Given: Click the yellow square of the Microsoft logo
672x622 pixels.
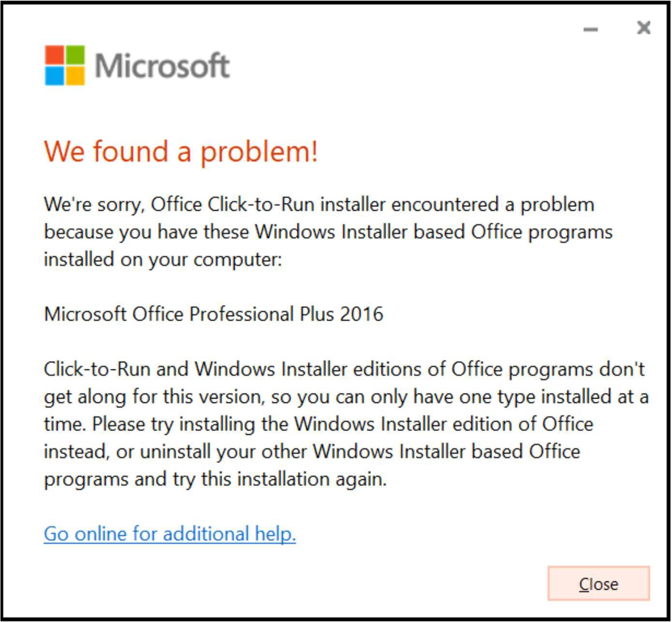Looking at the screenshot, I should coord(75,76).
